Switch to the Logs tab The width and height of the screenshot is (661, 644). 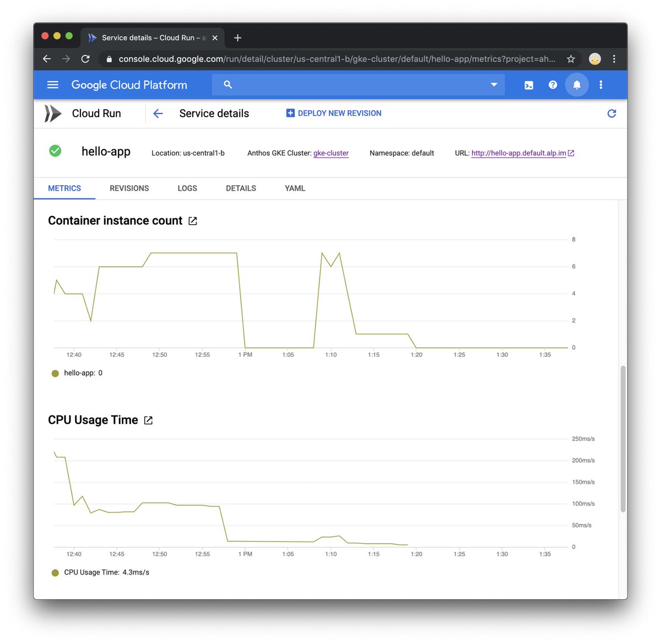[x=187, y=188]
